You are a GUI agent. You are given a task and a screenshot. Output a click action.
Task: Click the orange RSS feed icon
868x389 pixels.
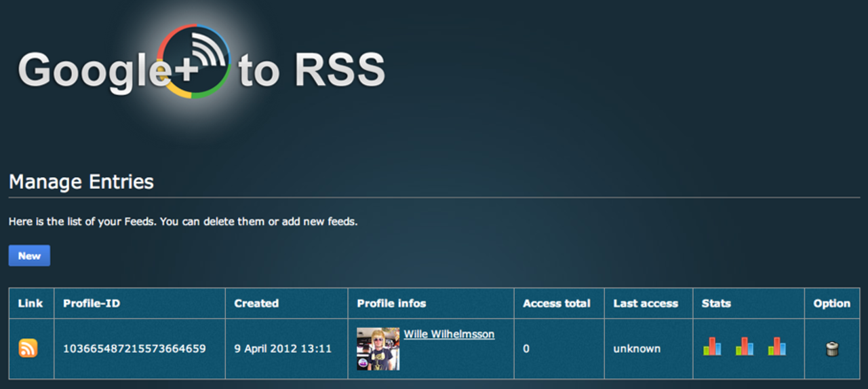click(x=28, y=348)
